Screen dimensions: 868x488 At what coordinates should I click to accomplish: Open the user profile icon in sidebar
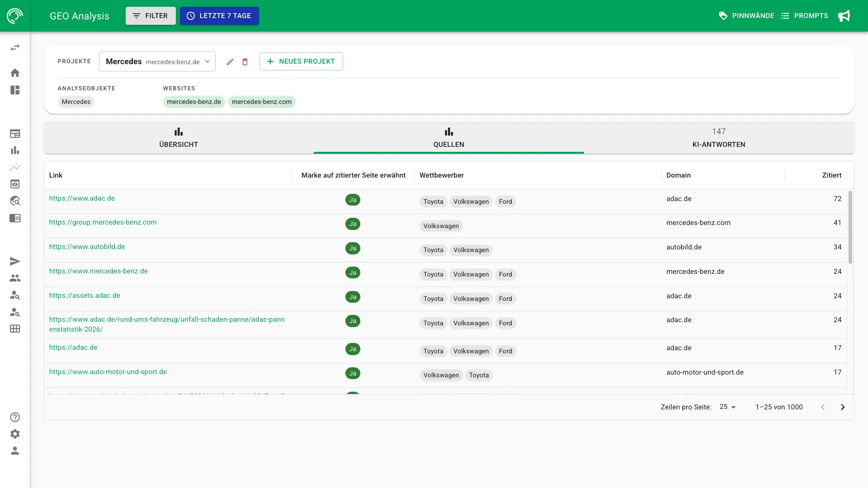tap(15, 451)
